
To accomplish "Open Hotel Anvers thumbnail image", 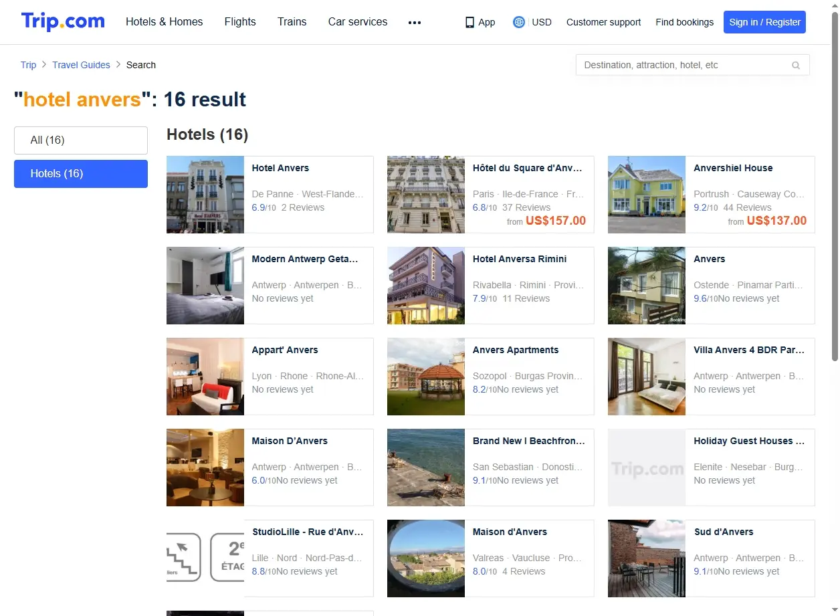I will click(205, 195).
